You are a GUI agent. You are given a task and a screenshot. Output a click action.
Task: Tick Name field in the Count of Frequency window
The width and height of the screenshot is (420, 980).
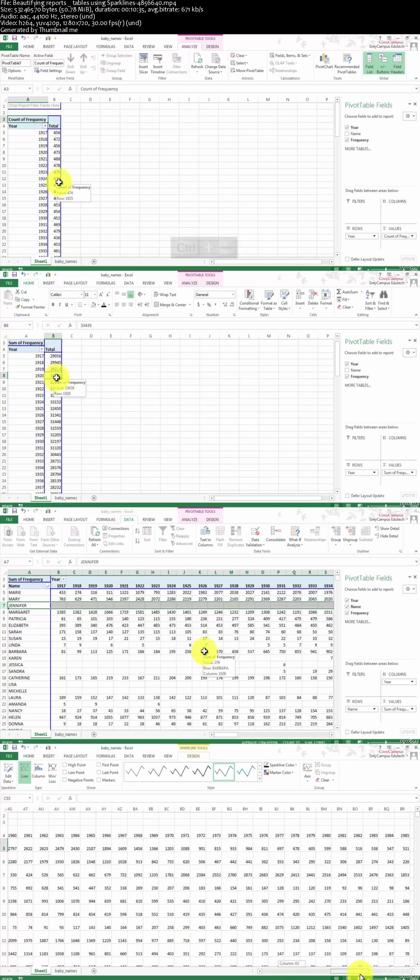point(347,134)
